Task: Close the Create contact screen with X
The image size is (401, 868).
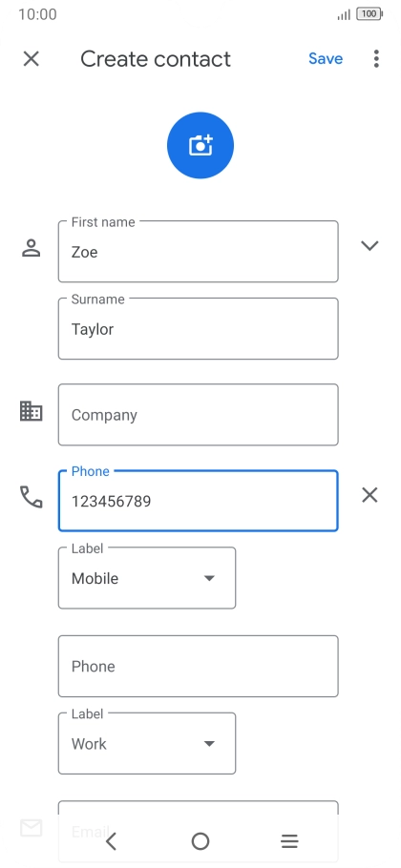Action: tap(31, 59)
